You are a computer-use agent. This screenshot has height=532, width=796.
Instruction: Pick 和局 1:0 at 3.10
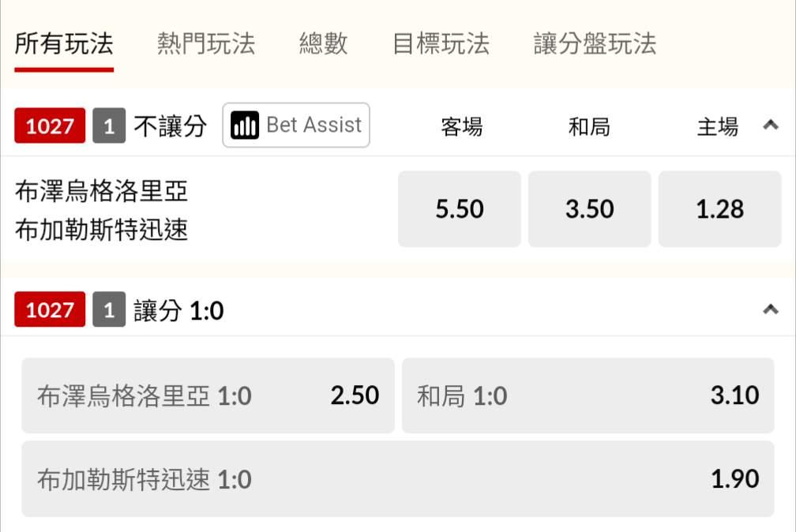click(x=588, y=395)
